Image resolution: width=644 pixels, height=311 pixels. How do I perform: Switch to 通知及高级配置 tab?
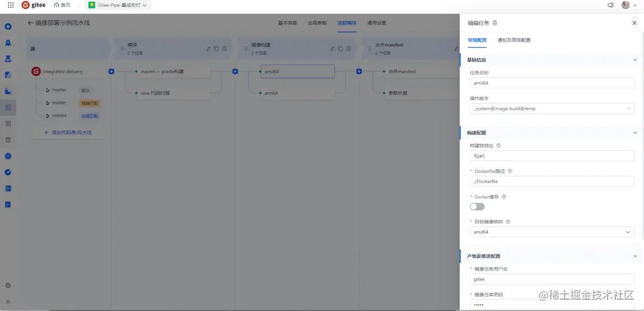(x=514, y=40)
